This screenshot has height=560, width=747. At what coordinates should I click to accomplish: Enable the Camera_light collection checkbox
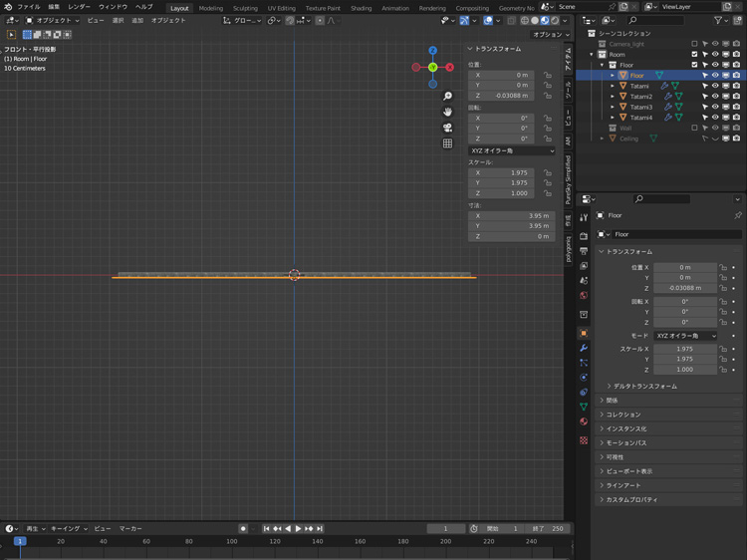[694, 44]
